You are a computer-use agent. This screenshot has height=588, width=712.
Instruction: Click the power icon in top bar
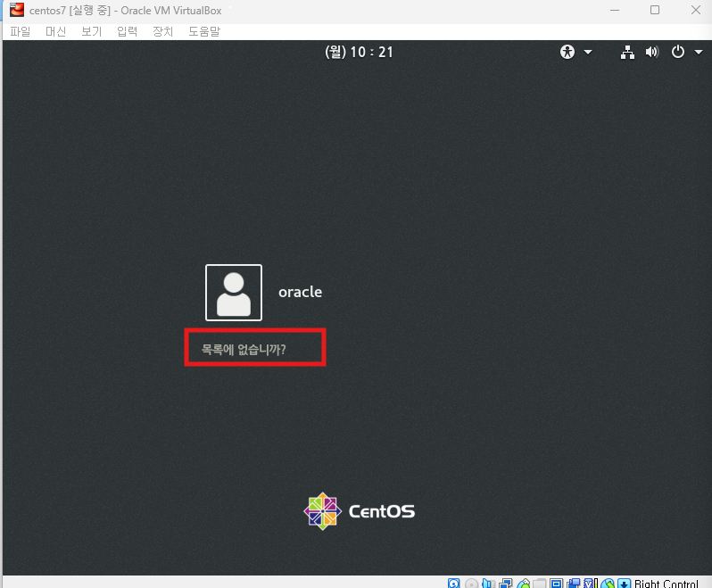point(677,52)
